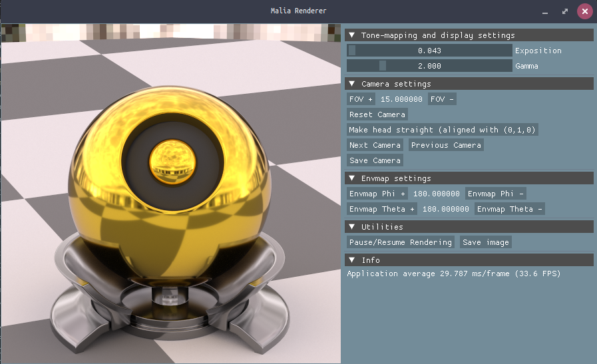597x364 pixels.
Task: Click the Exposition label
Action: pyautogui.click(x=538, y=51)
